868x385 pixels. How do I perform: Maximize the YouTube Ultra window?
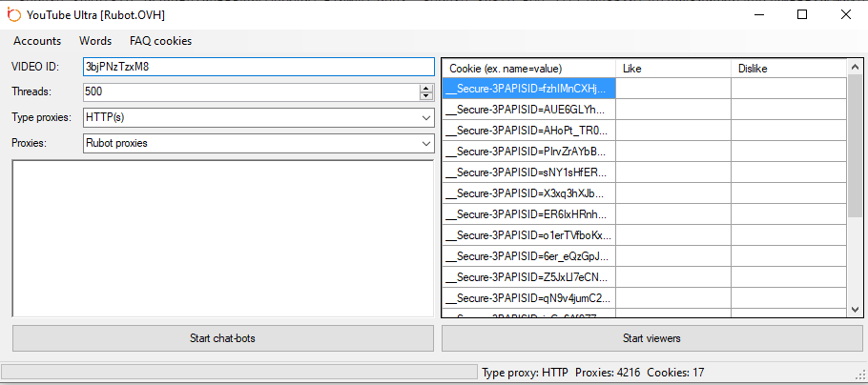pos(802,14)
